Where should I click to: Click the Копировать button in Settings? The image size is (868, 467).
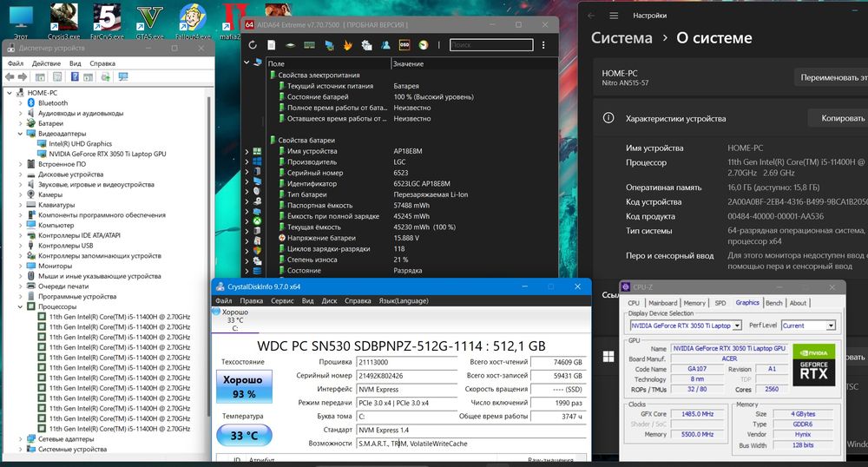838,118
